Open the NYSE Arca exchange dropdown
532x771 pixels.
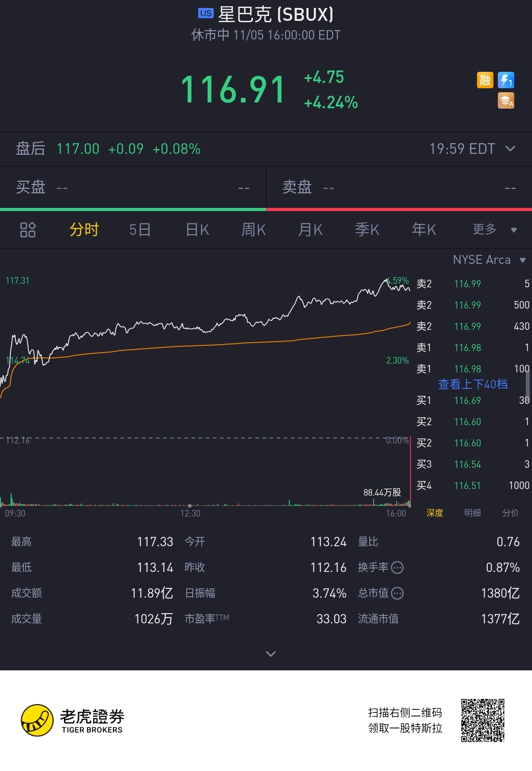(x=489, y=260)
